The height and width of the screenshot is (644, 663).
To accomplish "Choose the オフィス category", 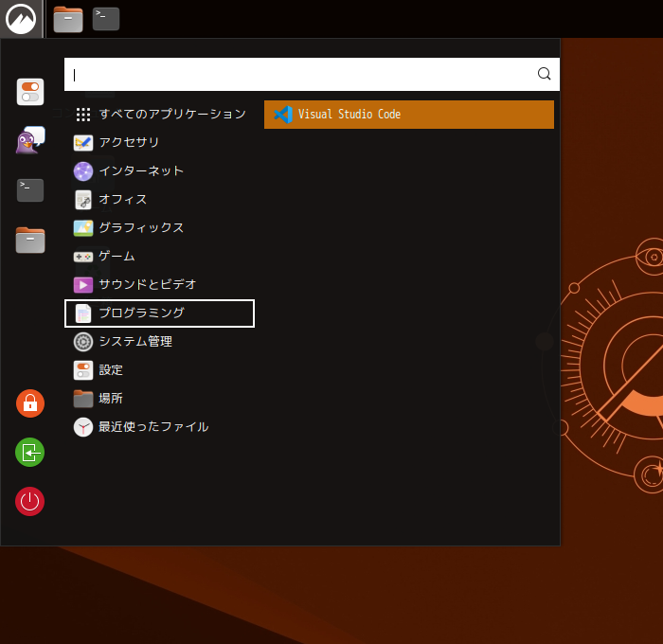I will point(159,200).
